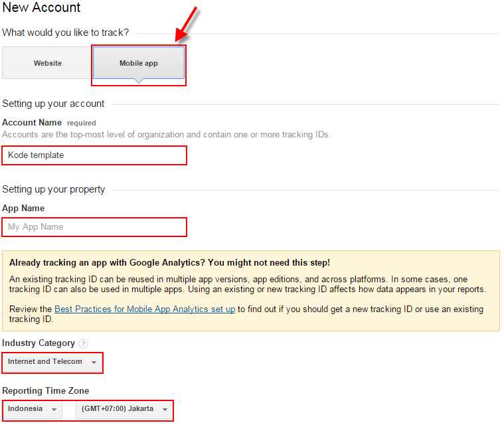This screenshot has height=423, width=504.
Task: Click the 'required' note beside Account Name
Action: [x=82, y=123]
